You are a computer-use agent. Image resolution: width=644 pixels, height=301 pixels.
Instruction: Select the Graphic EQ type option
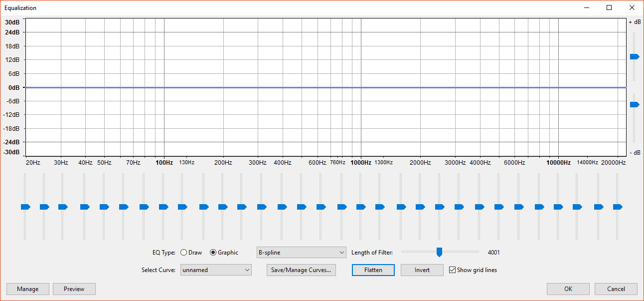click(x=213, y=253)
